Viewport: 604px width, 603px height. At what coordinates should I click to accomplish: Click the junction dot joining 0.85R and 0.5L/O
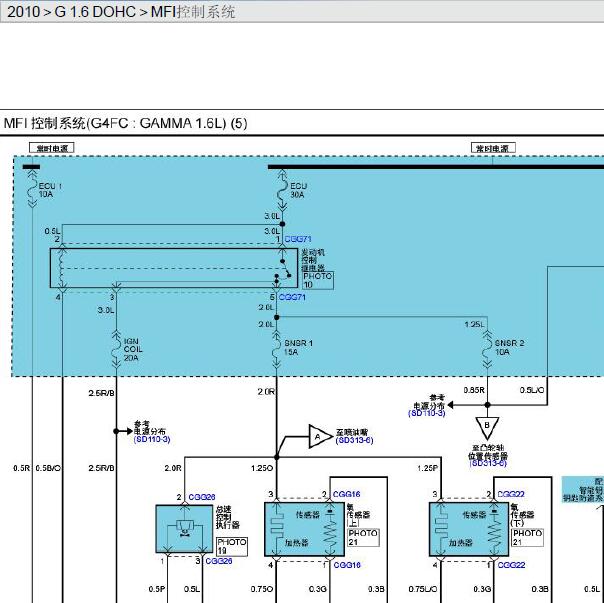[487, 405]
